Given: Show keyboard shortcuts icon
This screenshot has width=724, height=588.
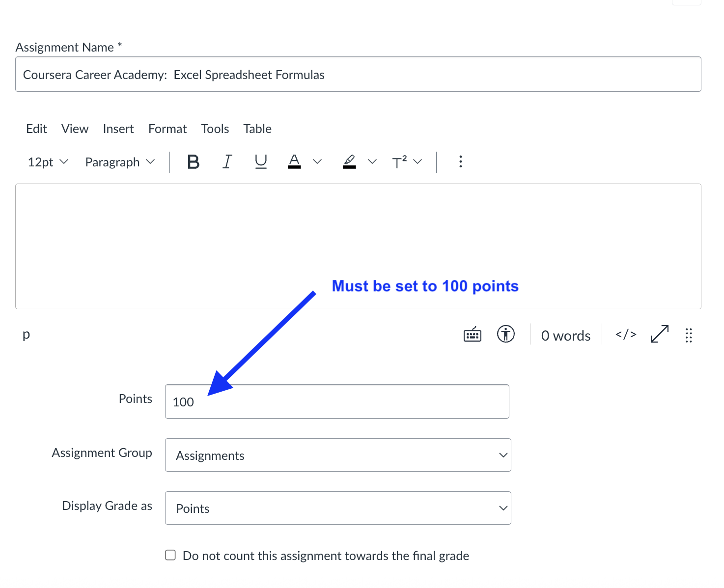Looking at the screenshot, I should pyautogui.click(x=473, y=335).
